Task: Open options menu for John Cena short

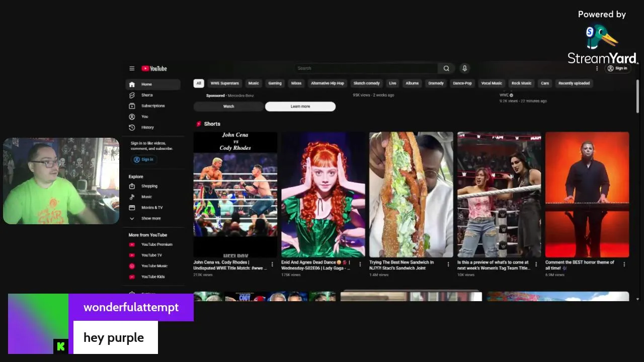Action: coord(272,264)
